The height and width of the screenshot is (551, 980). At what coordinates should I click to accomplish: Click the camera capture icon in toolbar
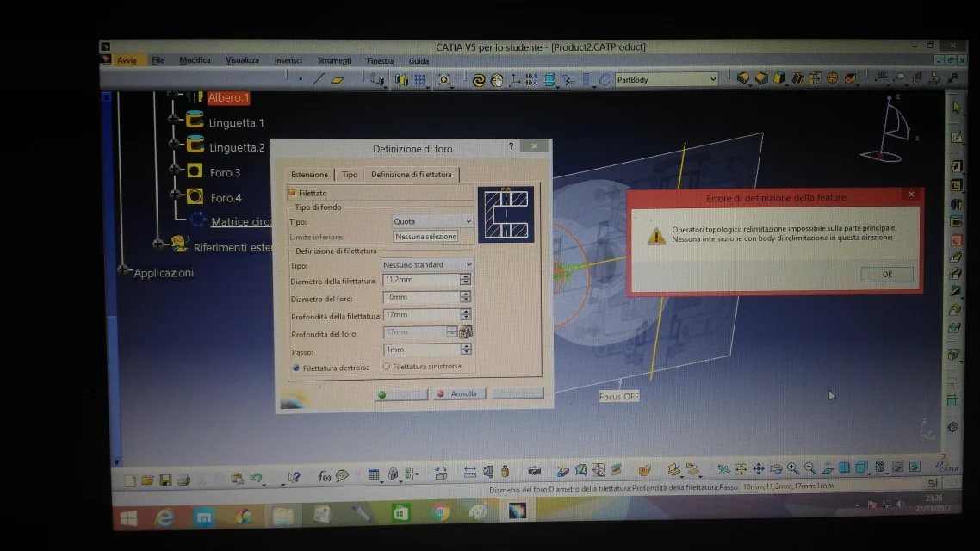click(x=534, y=471)
